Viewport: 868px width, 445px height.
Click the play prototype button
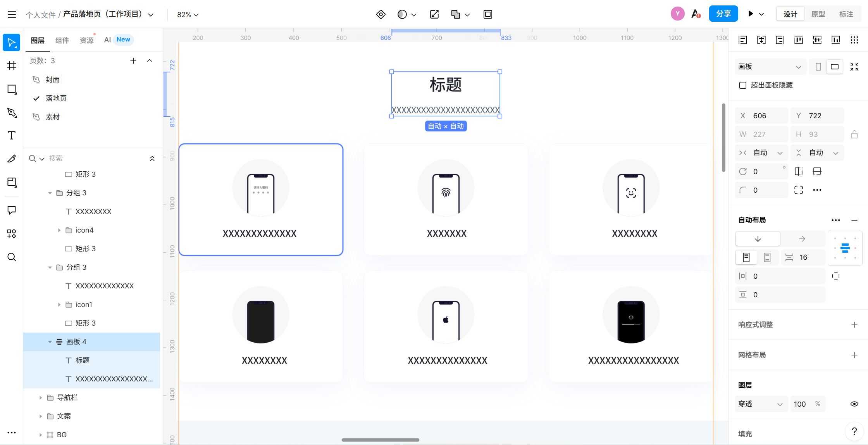(751, 14)
